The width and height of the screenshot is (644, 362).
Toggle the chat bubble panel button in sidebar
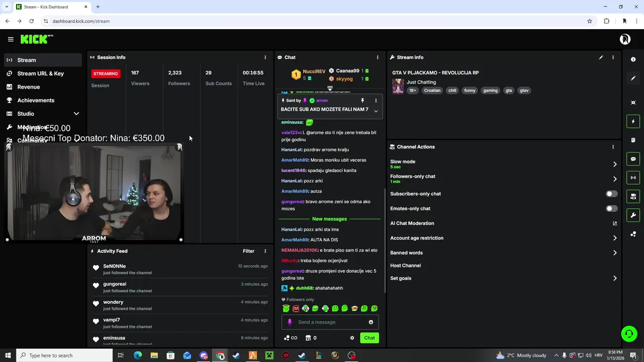coord(633,159)
